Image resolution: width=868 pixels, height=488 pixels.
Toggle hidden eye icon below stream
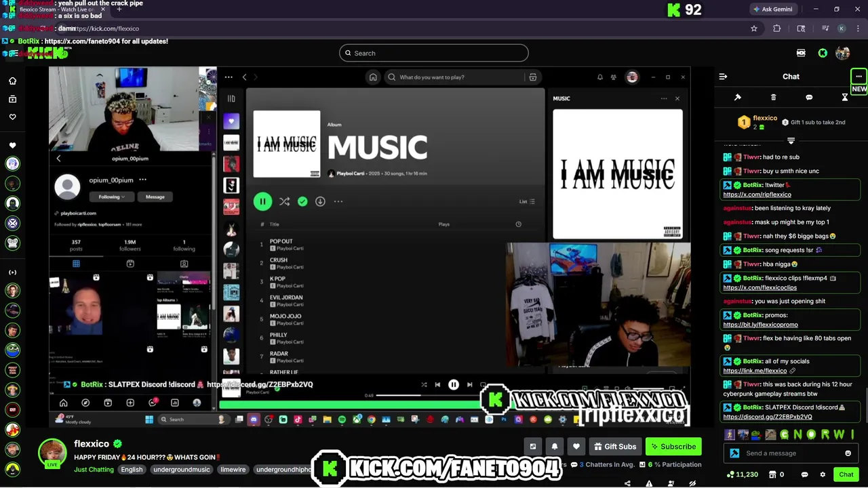[692, 483]
